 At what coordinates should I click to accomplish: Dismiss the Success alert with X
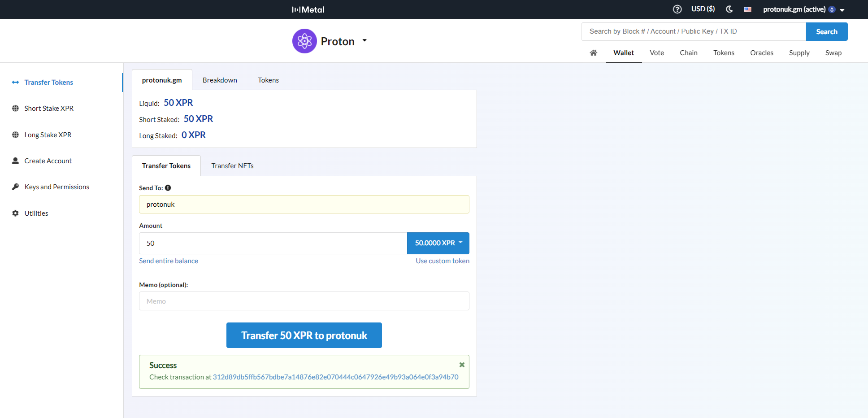462,365
